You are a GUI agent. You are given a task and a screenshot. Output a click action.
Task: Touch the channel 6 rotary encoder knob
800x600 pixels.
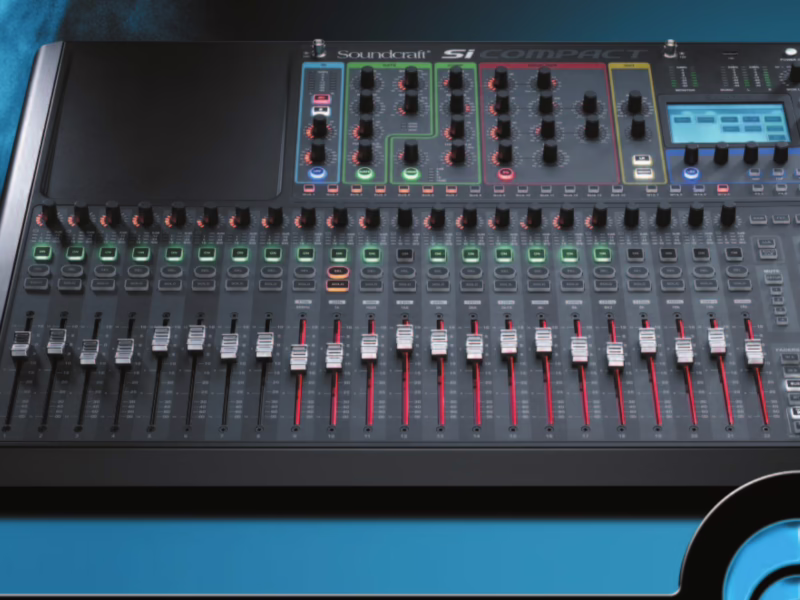coord(210,214)
